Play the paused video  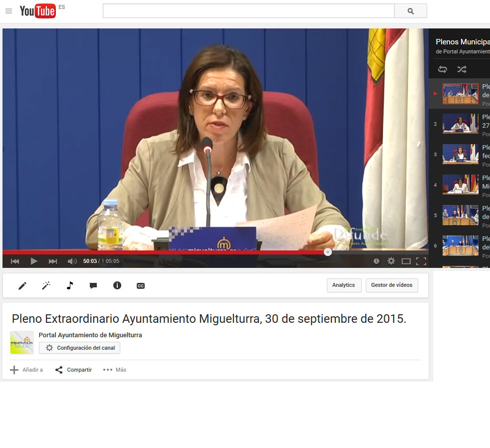click(34, 261)
